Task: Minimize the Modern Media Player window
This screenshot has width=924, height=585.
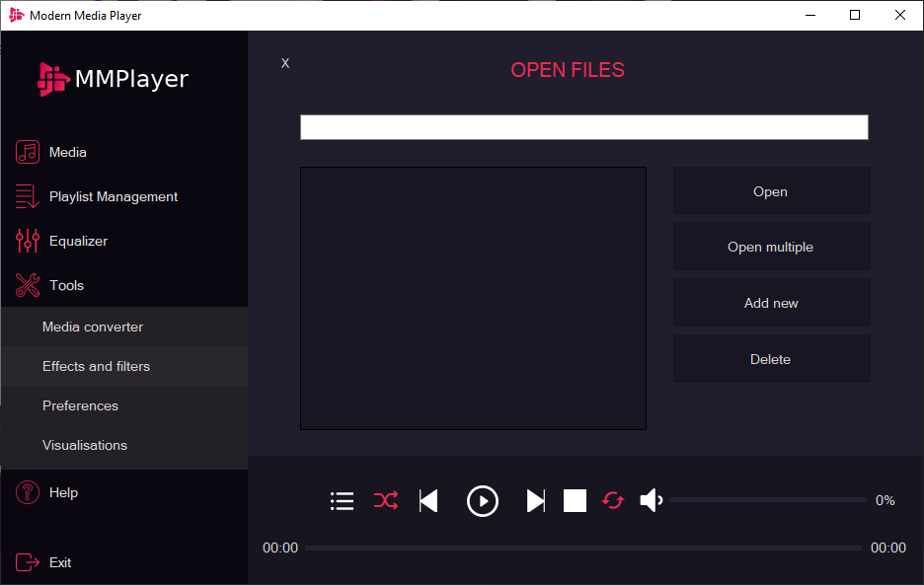Action: pyautogui.click(x=810, y=16)
